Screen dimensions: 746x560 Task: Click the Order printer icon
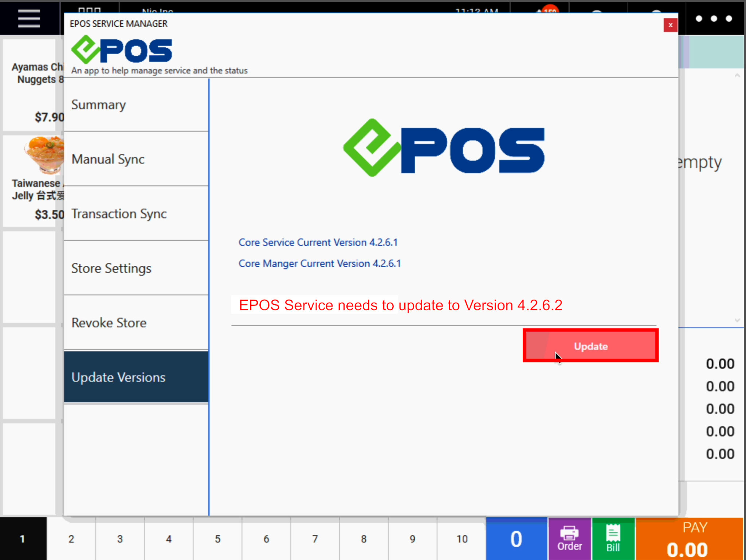tap(569, 535)
